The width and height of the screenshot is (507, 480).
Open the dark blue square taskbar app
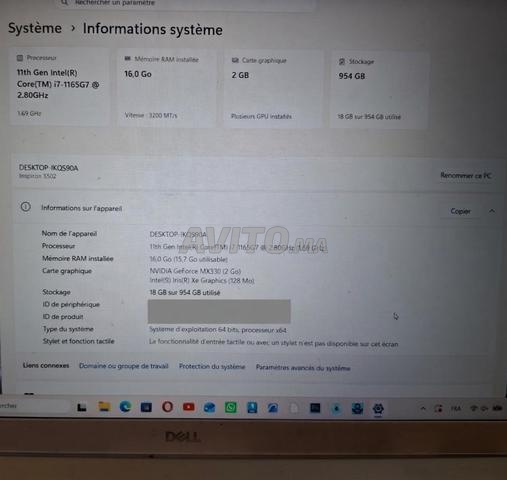146,407
